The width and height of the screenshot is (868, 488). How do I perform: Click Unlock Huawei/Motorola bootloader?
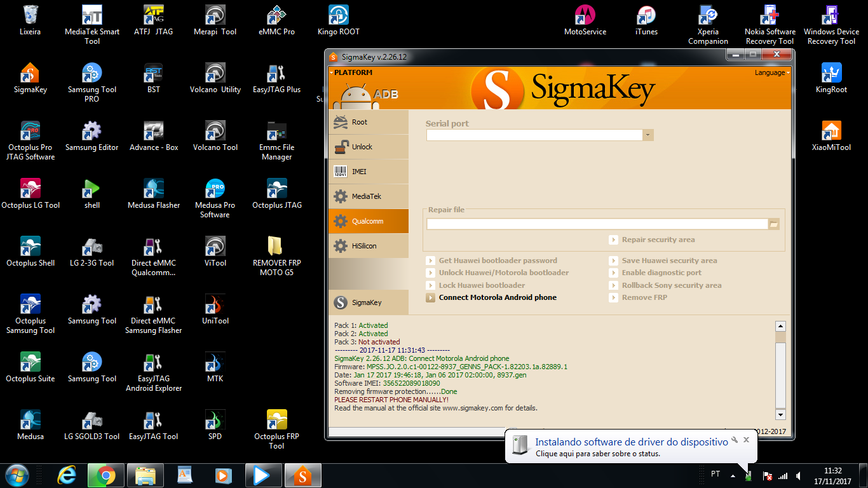[x=498, y=273]
